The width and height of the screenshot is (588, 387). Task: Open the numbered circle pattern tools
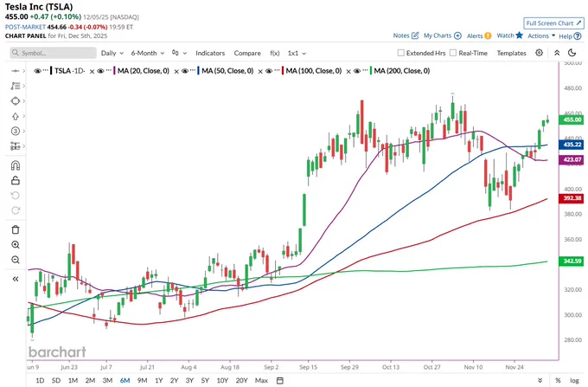(x=15, y=131)
